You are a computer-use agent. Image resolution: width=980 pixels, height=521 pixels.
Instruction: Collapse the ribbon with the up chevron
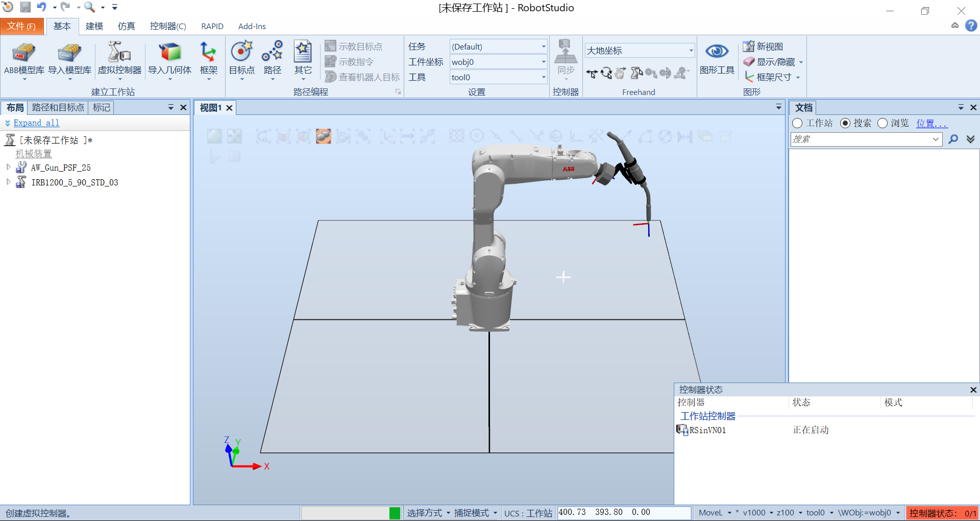955,25
